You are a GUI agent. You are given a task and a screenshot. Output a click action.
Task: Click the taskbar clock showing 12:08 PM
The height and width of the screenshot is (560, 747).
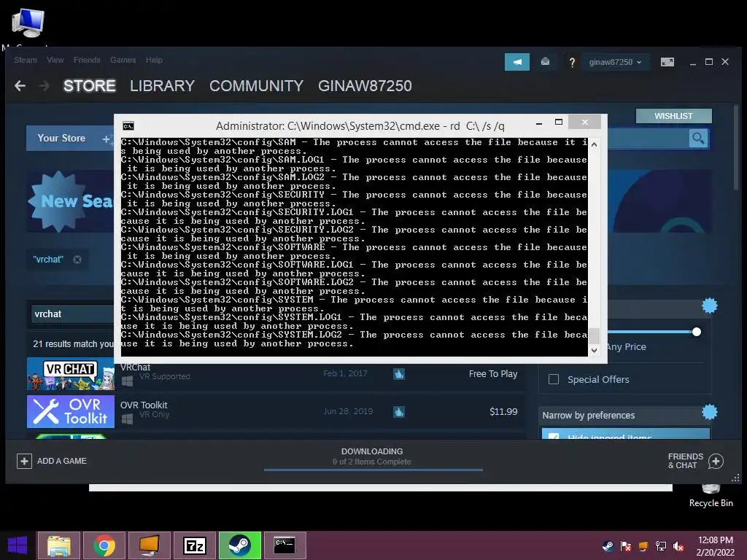[716, 546]
